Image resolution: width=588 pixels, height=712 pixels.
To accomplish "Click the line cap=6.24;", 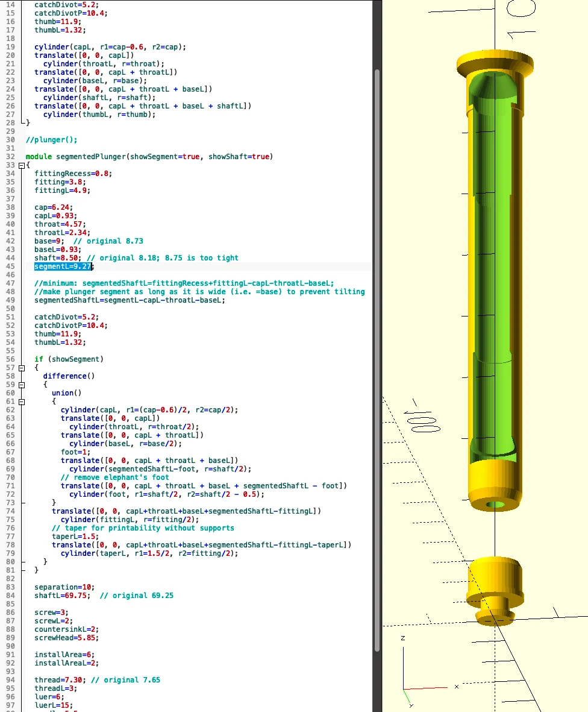I will 54,207.
